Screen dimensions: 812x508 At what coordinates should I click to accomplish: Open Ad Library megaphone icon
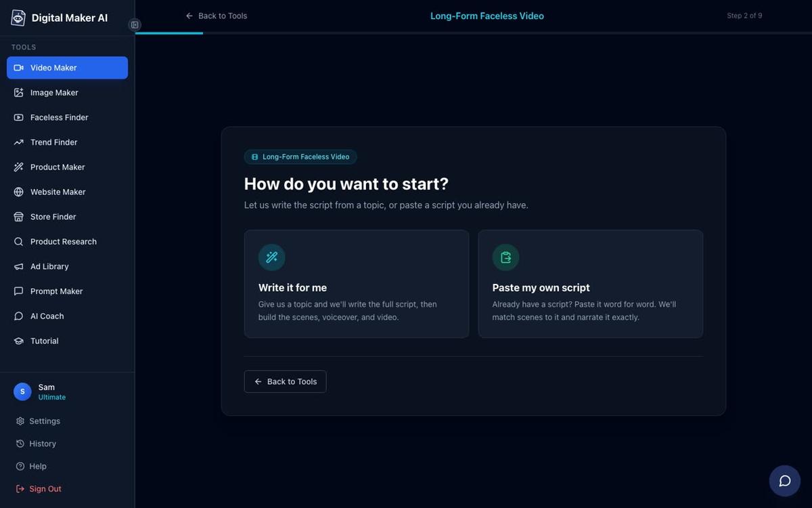tap(18, 266)
